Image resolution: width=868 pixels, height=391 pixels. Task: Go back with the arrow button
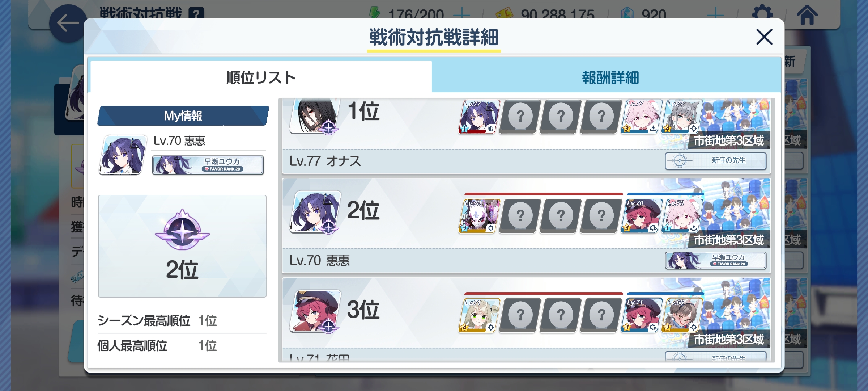[x=68, y=23]
